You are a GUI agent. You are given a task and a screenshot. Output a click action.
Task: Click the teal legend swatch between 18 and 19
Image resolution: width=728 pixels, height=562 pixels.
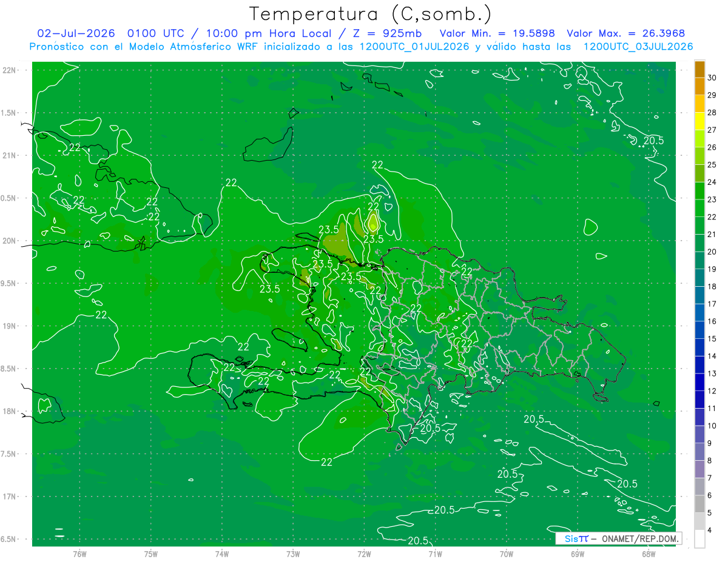click(699, 278)
